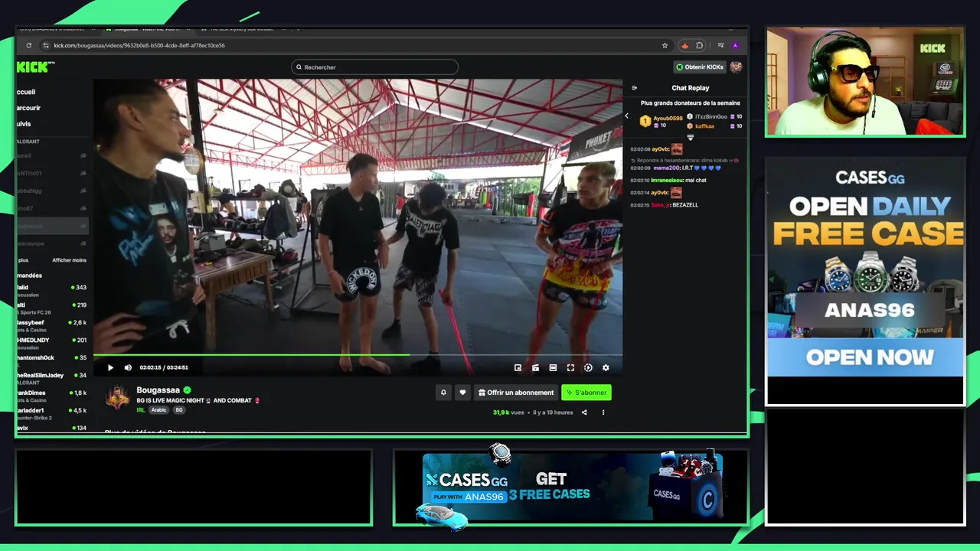Viewport: 980px width, 551px height.
Task: Click the Arabic language tag
Action: click(x=158, y=410)
